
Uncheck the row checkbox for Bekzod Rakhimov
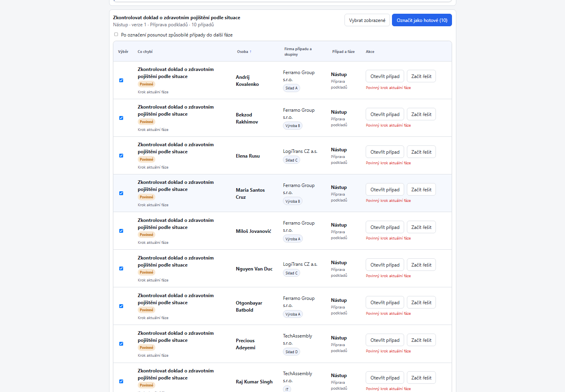[x=121, y=118]
